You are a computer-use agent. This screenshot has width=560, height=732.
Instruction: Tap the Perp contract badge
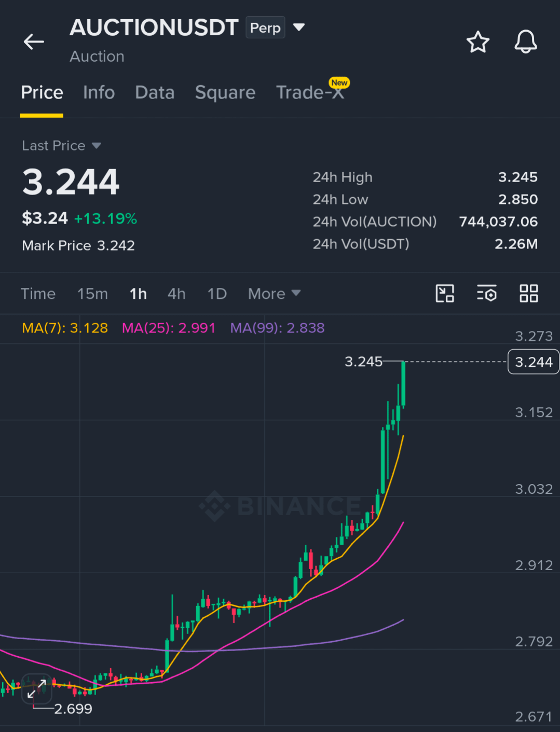[x=265, y=27]
